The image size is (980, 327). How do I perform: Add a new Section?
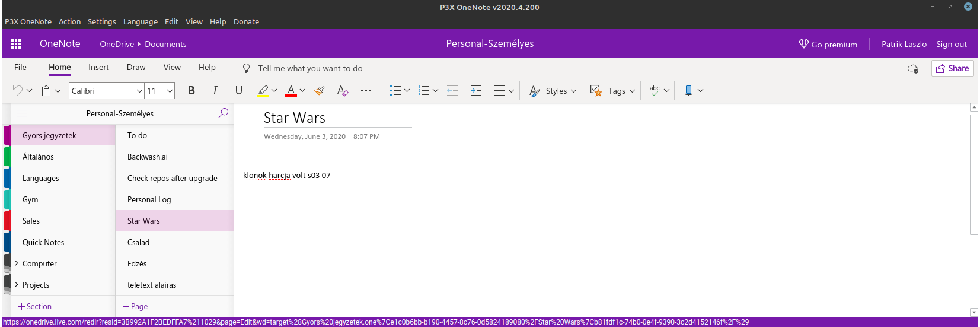[35, 306]
